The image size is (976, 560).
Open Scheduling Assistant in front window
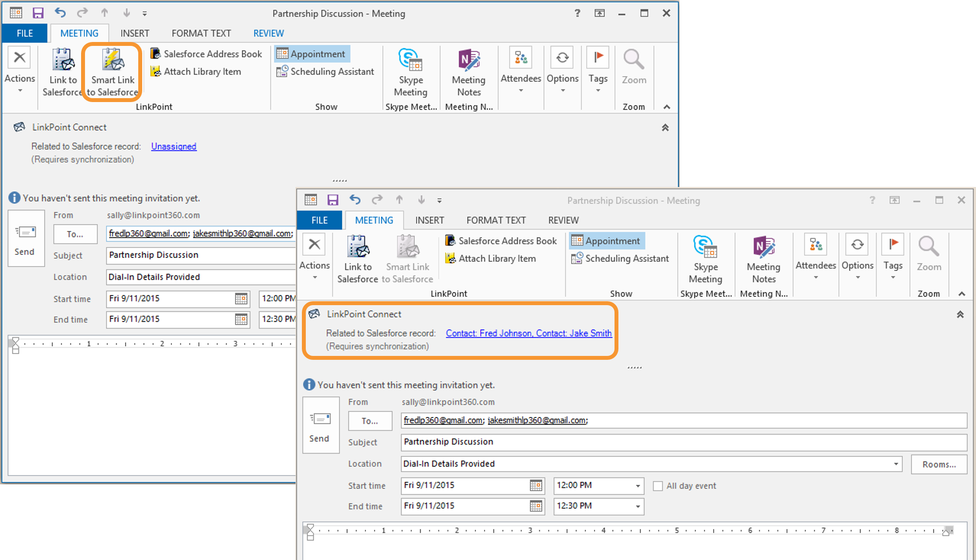(620, 258)
